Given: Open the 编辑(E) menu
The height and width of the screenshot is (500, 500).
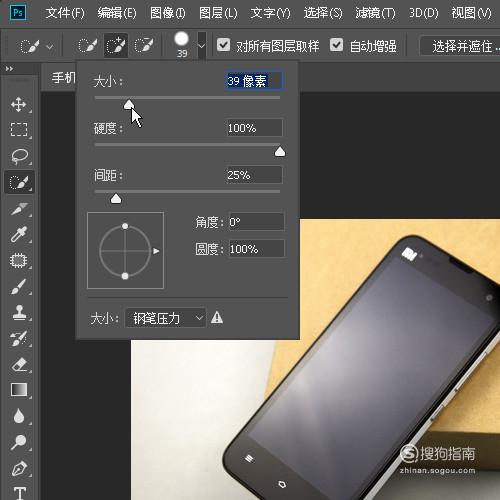Looking at the screenshot, I should tap(117, 13).
